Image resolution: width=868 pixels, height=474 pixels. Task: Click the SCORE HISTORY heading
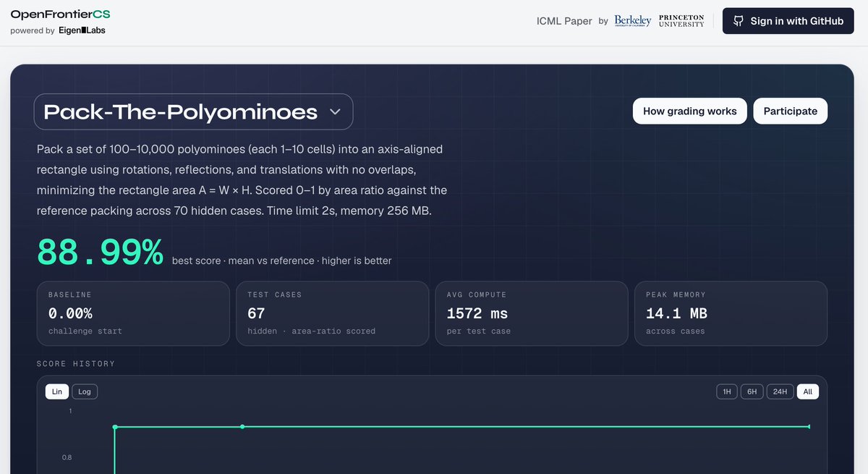[x=76, y=363]
